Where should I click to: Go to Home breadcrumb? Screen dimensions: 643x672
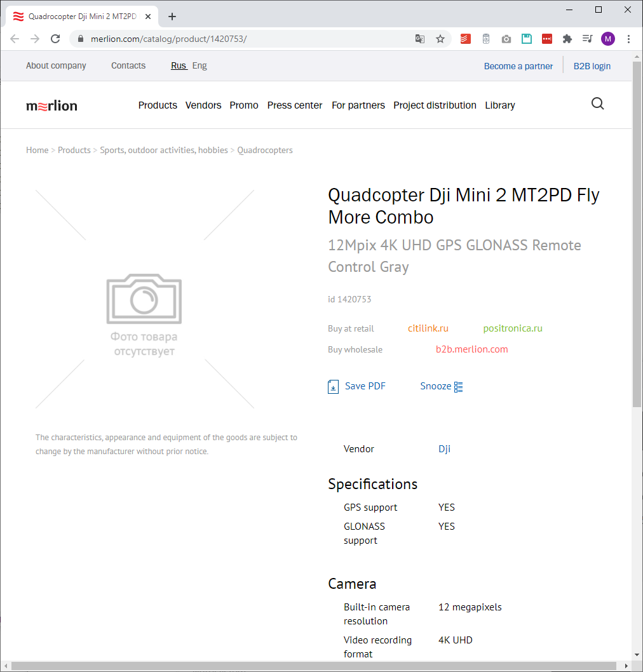point(37,151)
